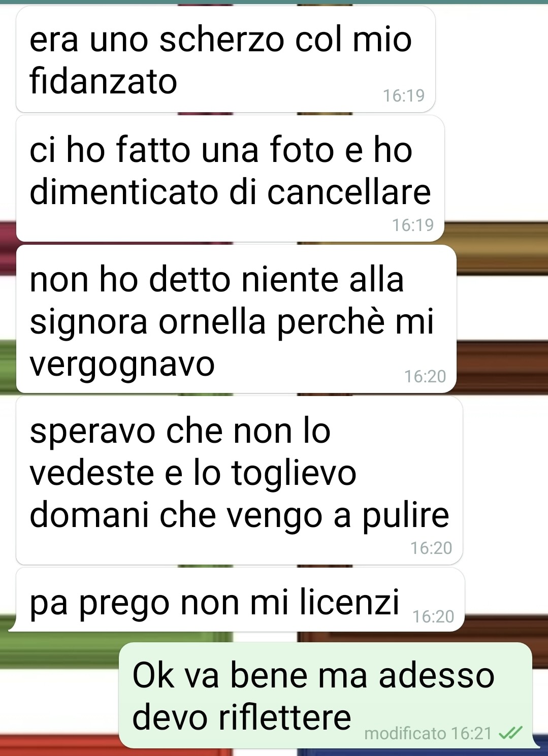Tap the 'modificato' edited label
This screenshot has width=548, height=756.
[405, 734]
